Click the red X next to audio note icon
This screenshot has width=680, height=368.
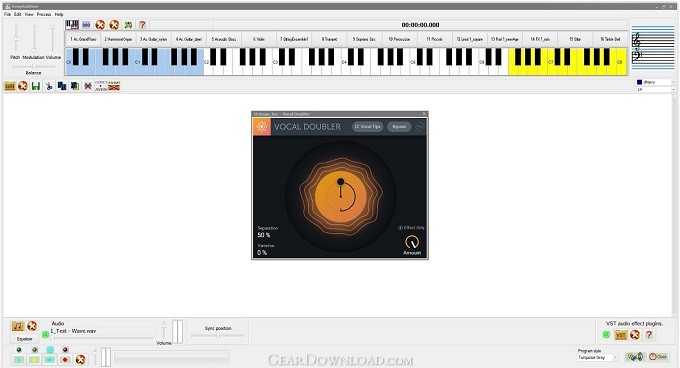coord(32,326)
